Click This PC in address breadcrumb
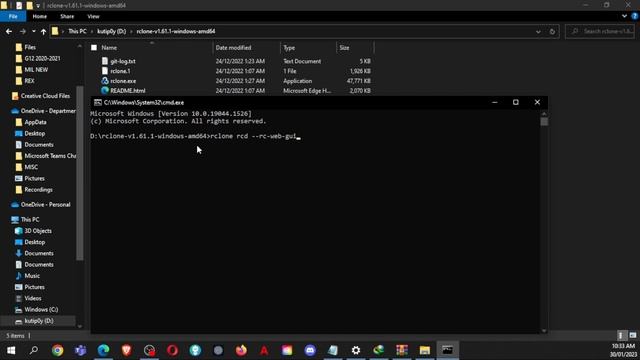This screenshot has width=640, height=360. [x=77, y=31]
